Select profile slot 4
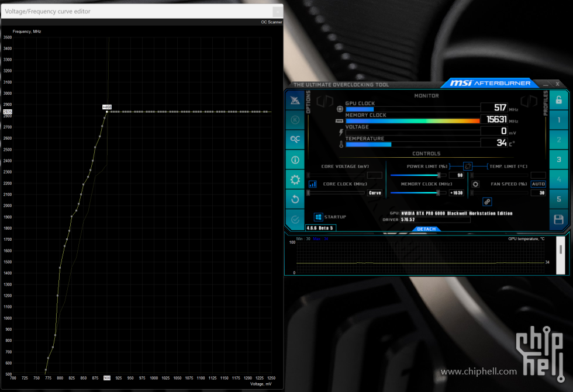Screen dimensions: 573x392 (x=559, y=179)
